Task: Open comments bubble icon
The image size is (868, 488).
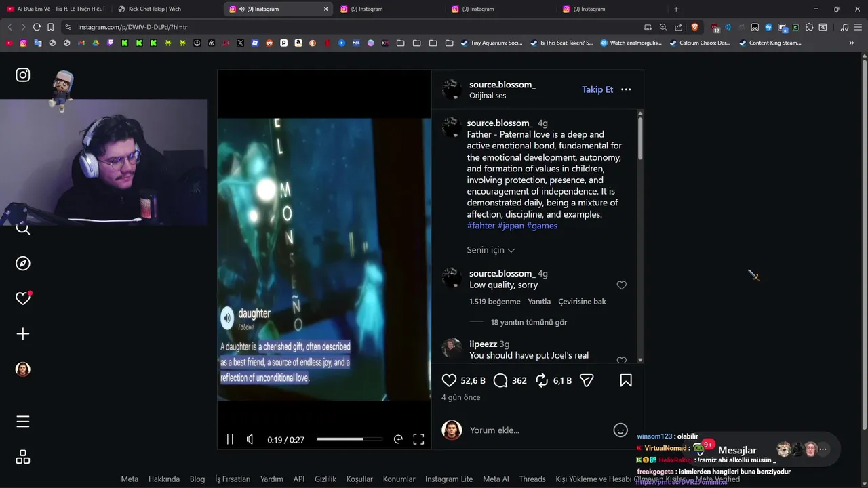Action: tap(500, 380)
